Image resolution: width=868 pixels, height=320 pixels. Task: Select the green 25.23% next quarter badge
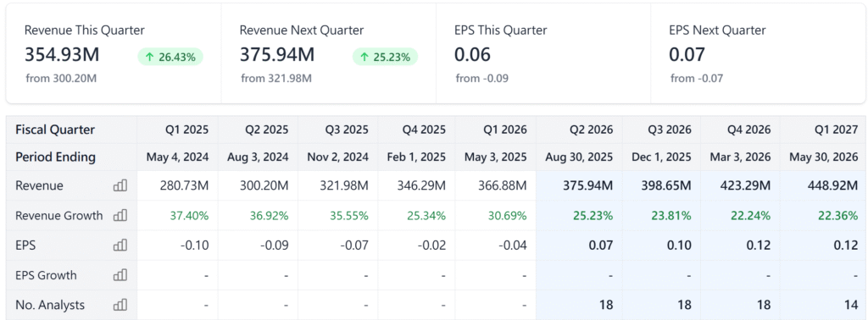pos(386,57)
